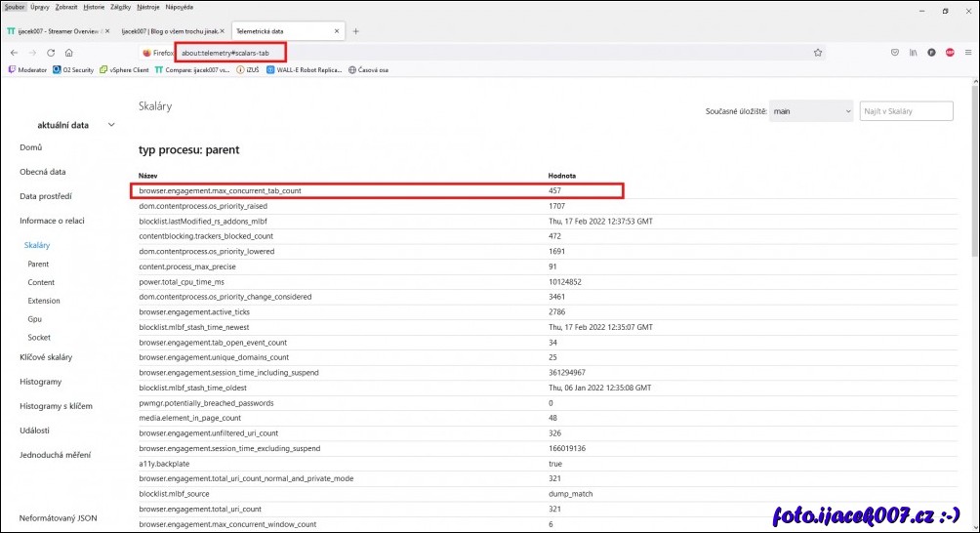980x533 pixels.
Task: Open the Firefox hamburger menu
Action: [967, 53]
